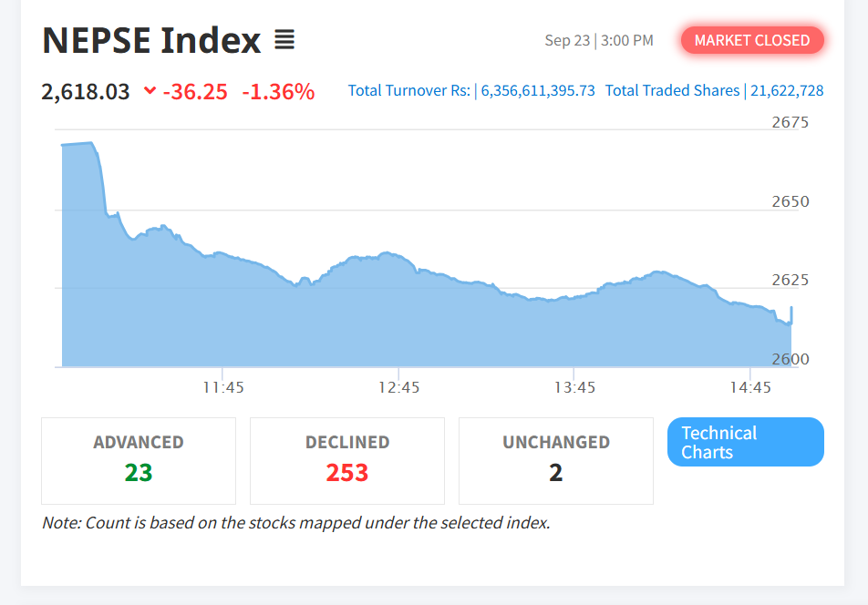The height and width of the screenshot is (605, 868).
Task: Click the Sep 23 3:00 PM timestamp
Action: [x=599, y=40]
